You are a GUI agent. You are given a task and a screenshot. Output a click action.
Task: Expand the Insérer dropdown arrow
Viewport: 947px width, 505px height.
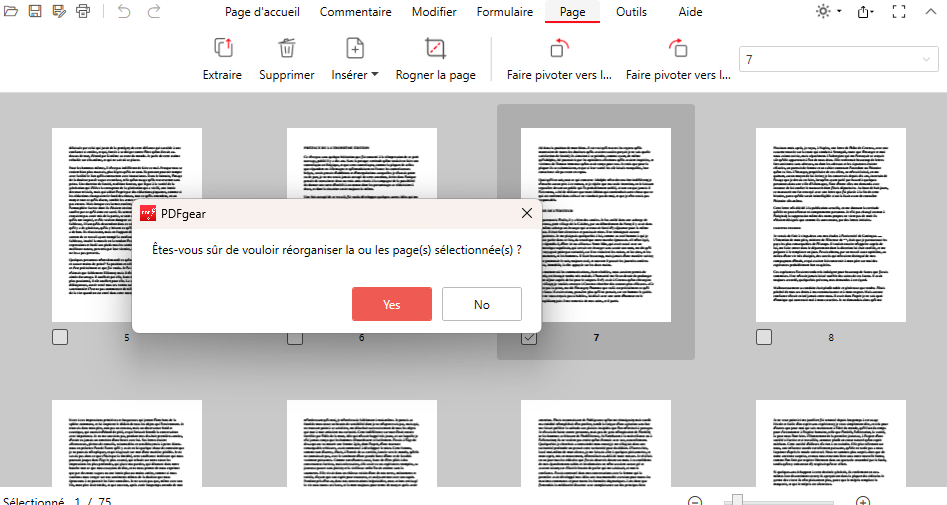[x=375, y=75]
